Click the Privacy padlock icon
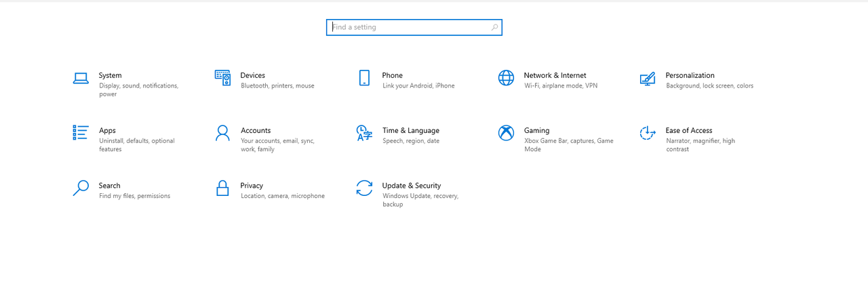Viewport: 868px width, 301px height. (x=222, y=188)
